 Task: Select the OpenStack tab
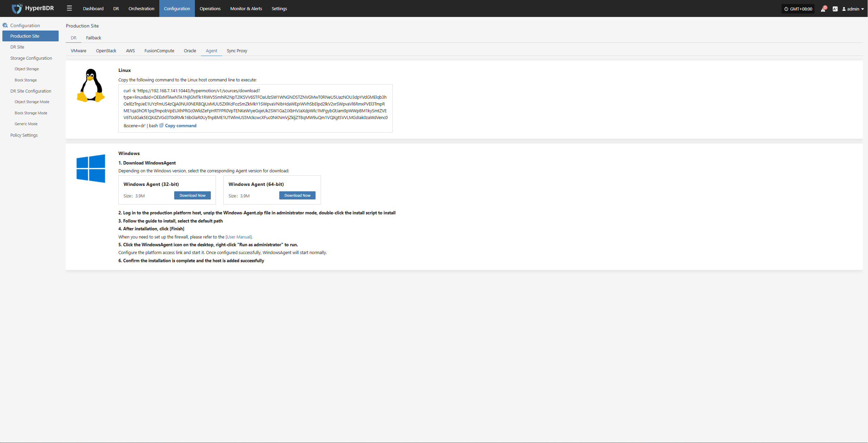pos(106,51)
